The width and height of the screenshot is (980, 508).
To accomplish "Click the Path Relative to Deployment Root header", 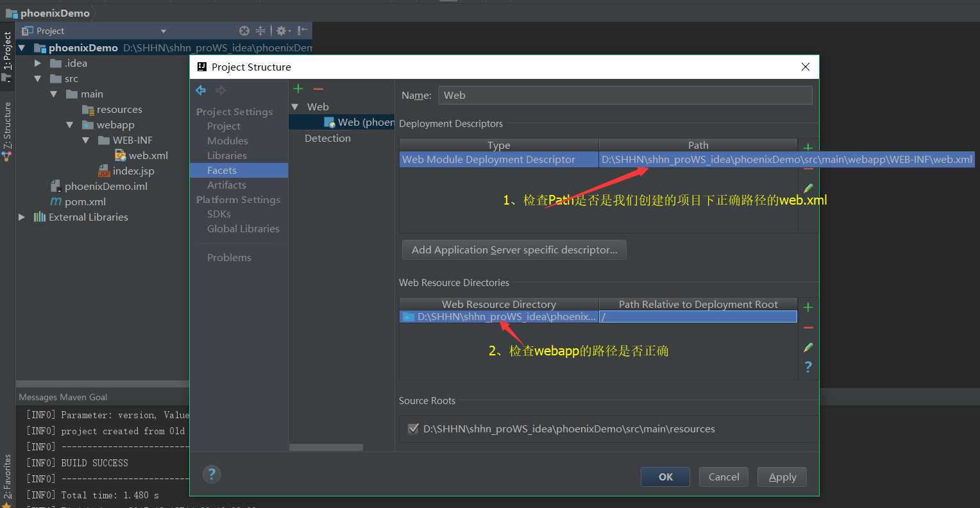I will (x=698, y=305).
